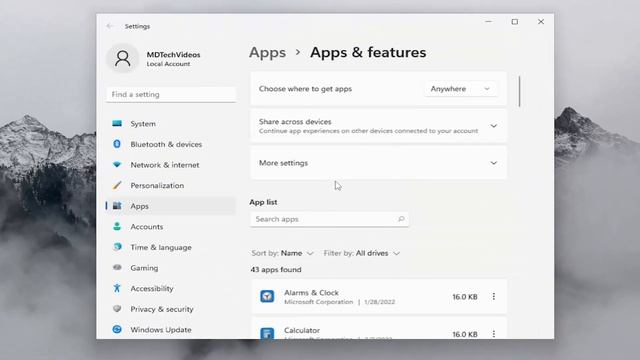Click the App list heading
This screenshot has width=640, height=360.
(x=263, y=202)
